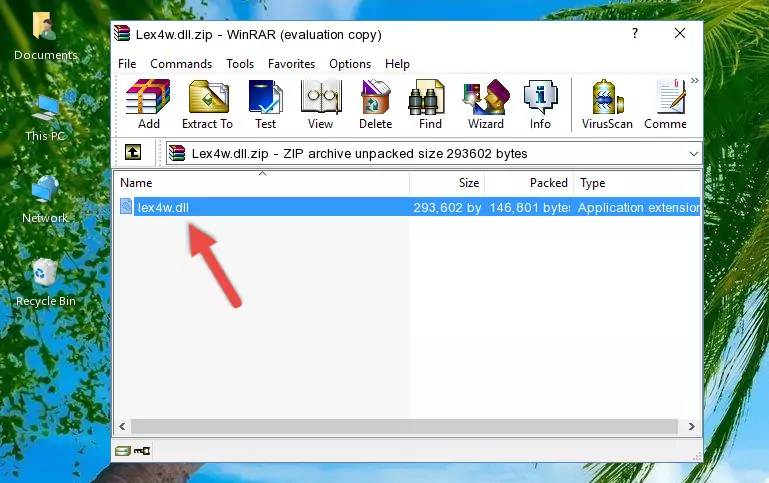Image resolution: width=769 pixels, height=483 pixels.
Task: Open the Find tool with binoculars icon
Action: (x=430, y=104)
